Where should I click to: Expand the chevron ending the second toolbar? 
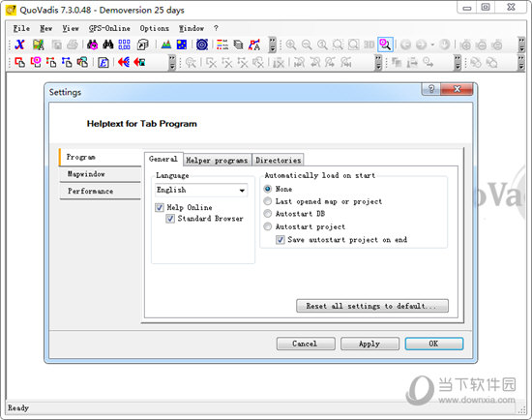click(521, 63)
